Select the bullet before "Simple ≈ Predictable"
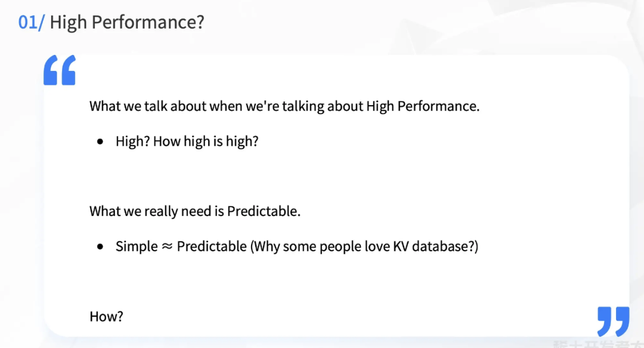Image resolution: width=644 pixels, height=348 pixels. click(100, 247)
